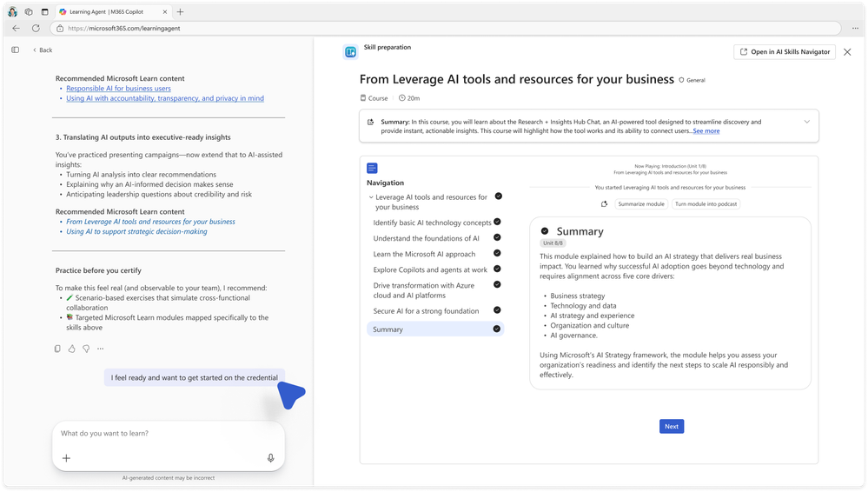Image resolution: width=868 pixels, height=492 pixels.
Task: Click checkmark beside Secure AI for strong
Action: (497, 310)
